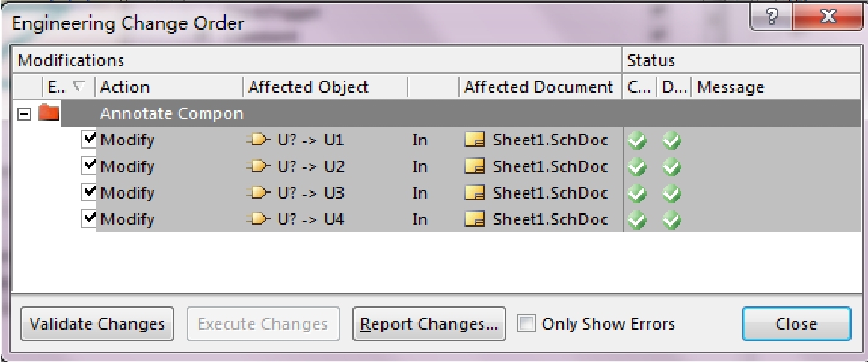Click the component icon for U? -> U3

tap(258, 193)
